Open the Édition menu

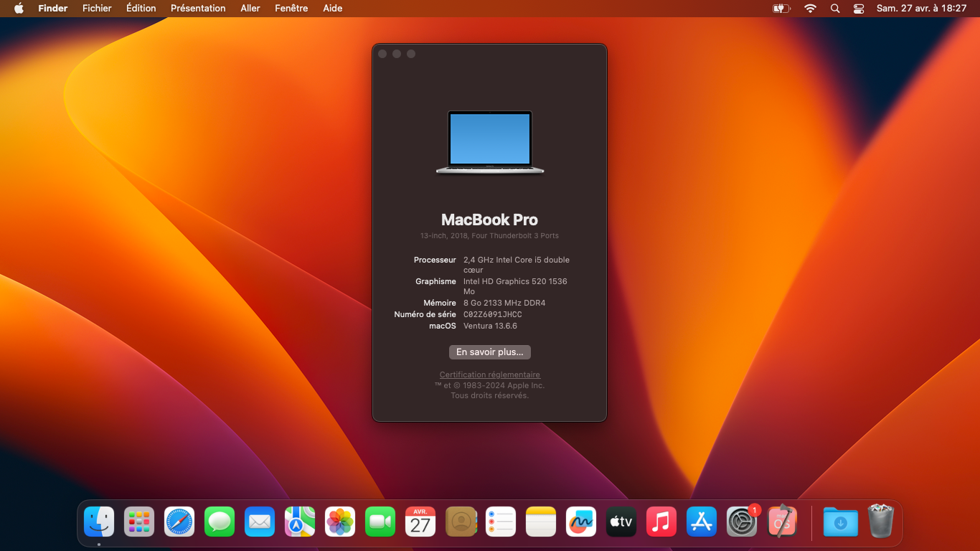tap(141, 9)
